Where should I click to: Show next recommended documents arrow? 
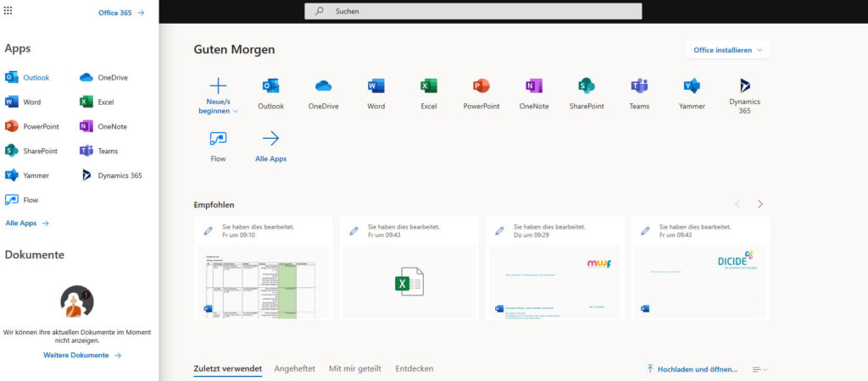pyautogui.click(x=760, y=204)
